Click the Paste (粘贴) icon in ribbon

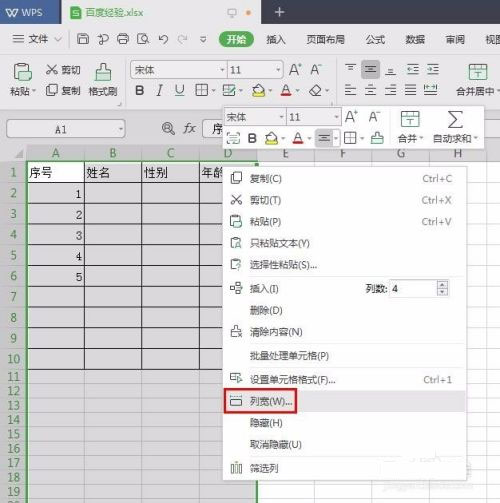(x=22, y=72)
